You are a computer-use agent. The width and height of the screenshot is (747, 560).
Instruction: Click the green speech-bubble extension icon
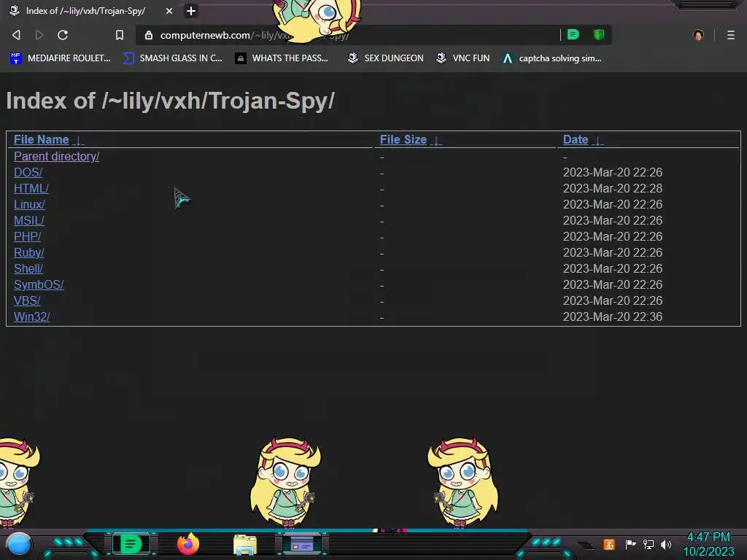tap(573, 34)
